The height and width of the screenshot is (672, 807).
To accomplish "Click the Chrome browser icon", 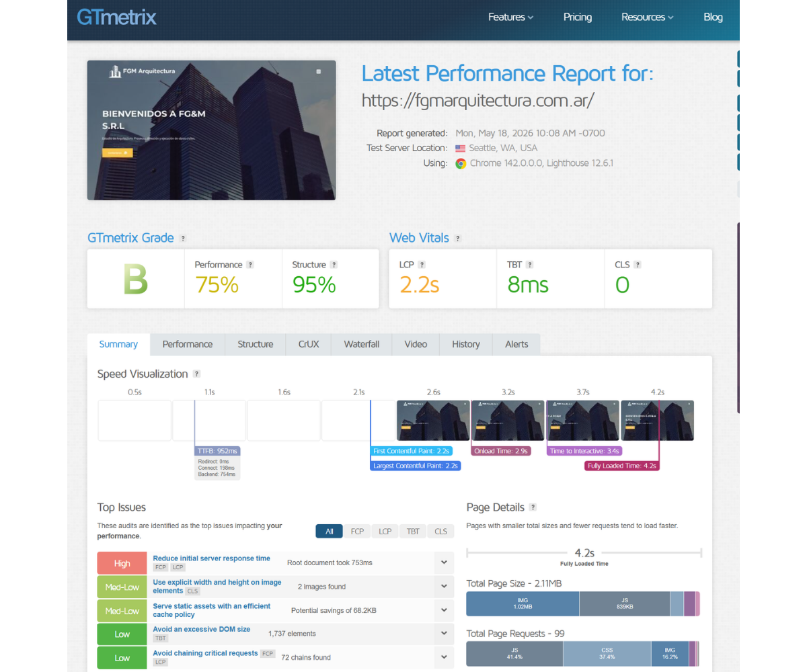I will [461, 163].
